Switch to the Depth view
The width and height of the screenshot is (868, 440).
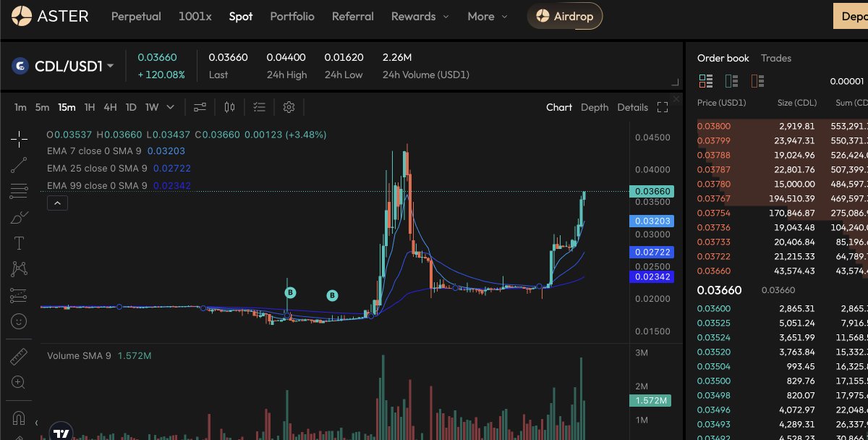pos(595,107)
